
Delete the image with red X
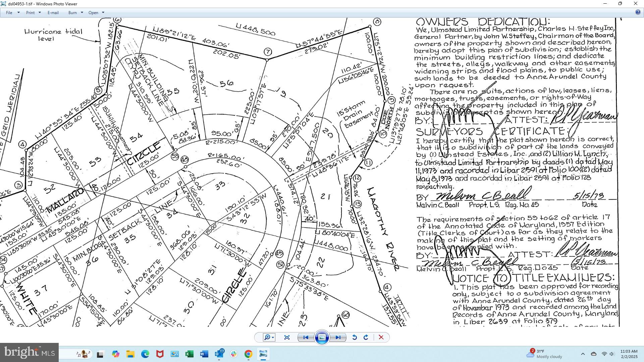click(x=381, y=337)
